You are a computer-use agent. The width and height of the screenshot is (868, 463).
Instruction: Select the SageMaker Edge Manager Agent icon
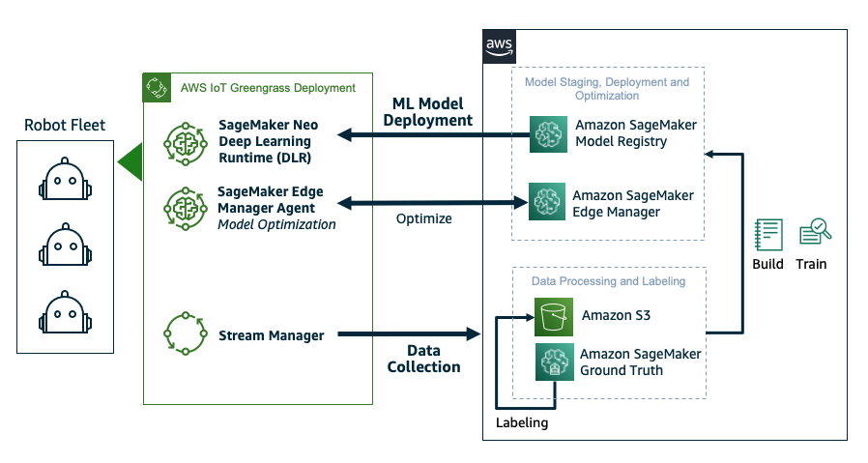[186, 209]
